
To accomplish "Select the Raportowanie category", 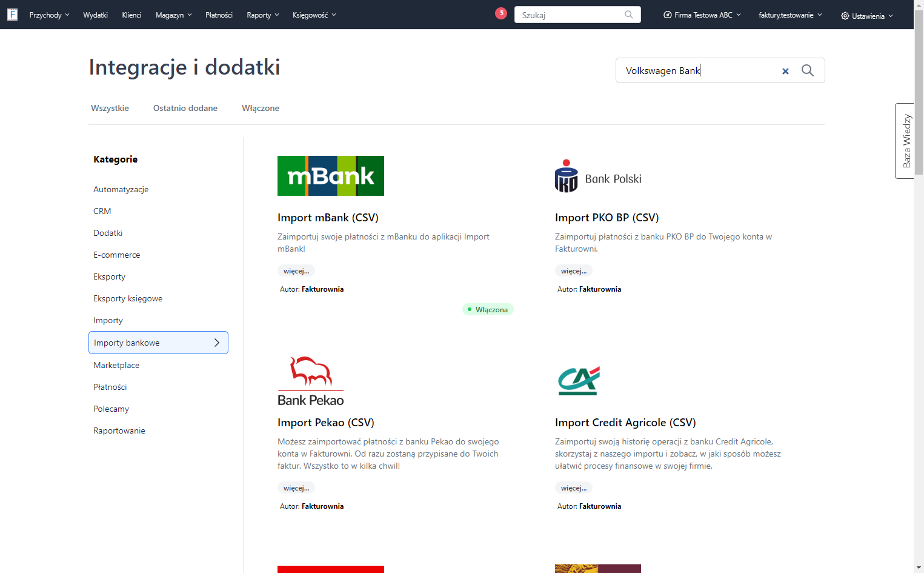I will (119, 431).
